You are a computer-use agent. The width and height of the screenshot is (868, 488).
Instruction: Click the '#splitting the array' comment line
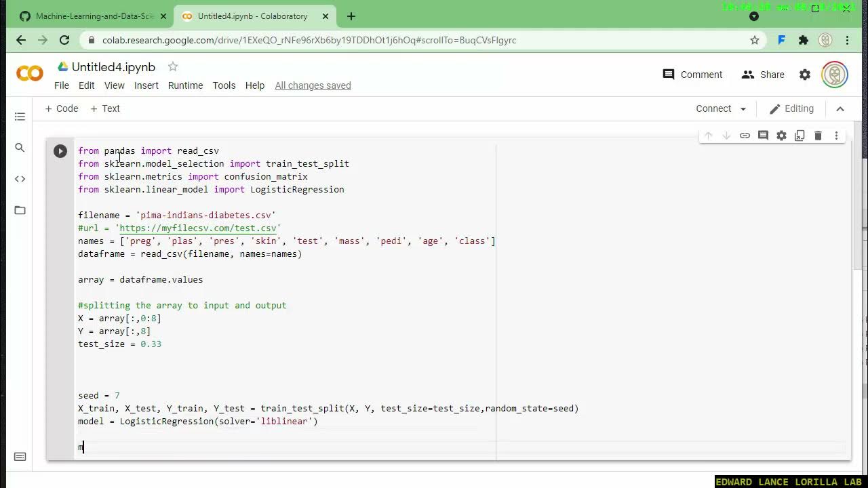tap(182, 306)
